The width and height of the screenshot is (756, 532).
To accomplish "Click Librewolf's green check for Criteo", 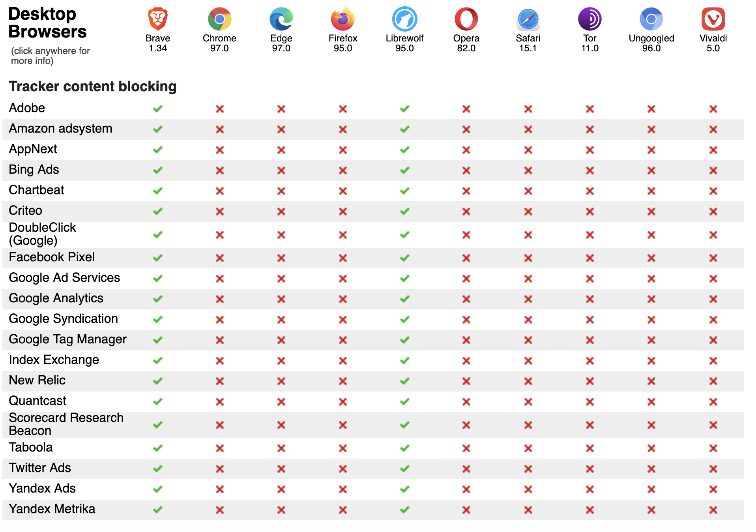I will click(x=404, y=211).
